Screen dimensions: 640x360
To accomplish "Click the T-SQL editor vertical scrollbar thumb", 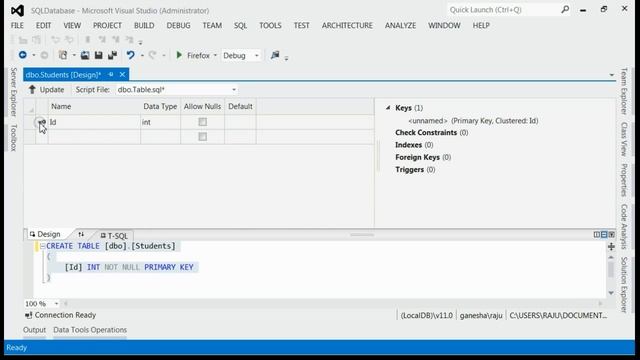I will [x=611, y=270].
